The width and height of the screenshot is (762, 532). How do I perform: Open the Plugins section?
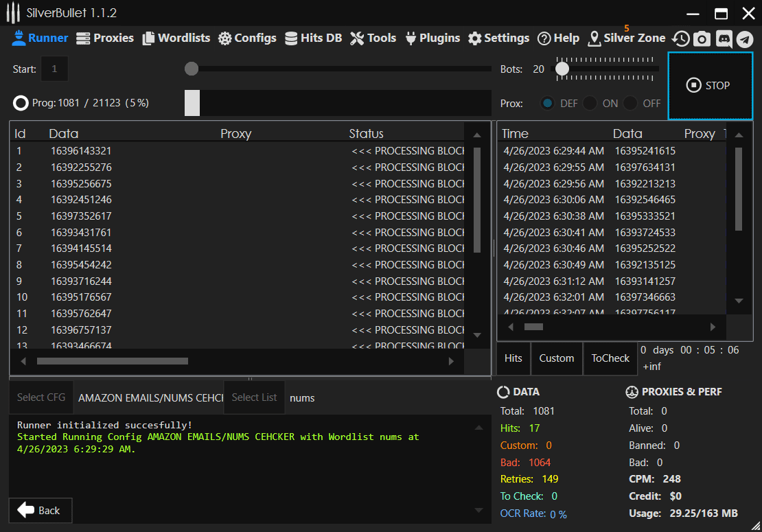[432, 38]
